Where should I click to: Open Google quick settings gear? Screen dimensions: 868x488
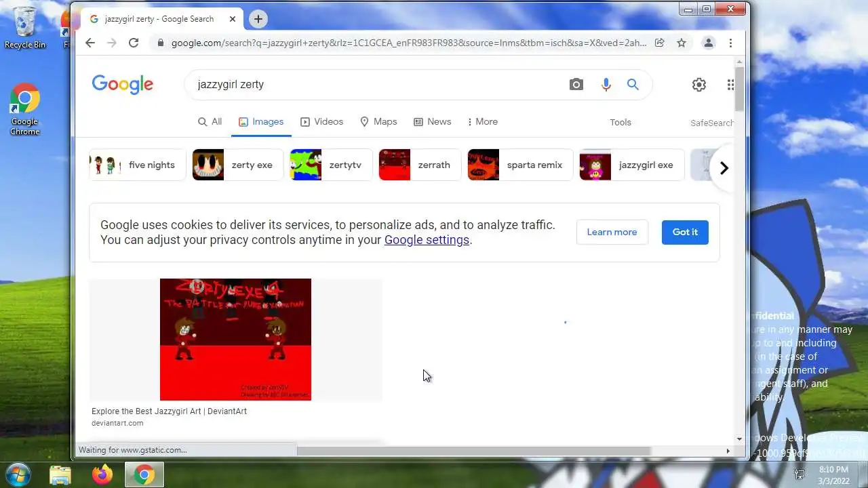coord(699,85)
